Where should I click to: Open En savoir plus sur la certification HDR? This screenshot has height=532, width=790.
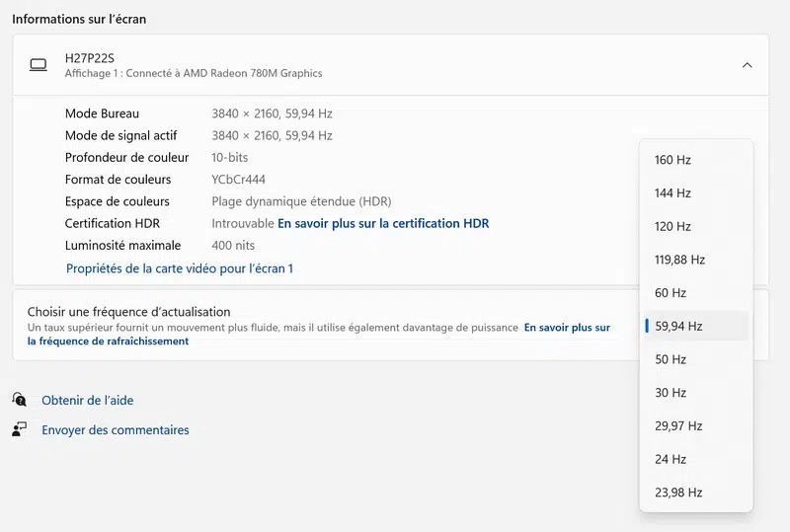[383, 223]
